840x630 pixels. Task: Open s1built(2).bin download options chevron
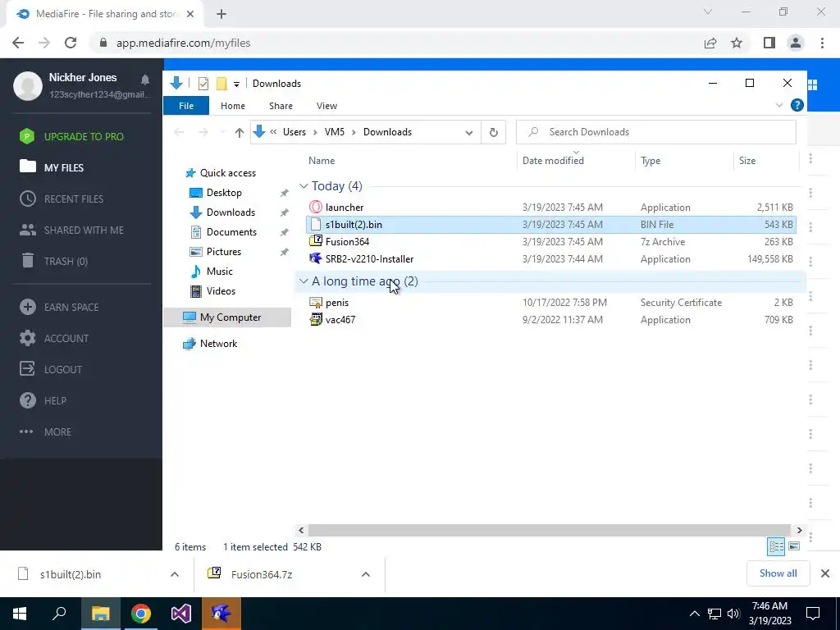click(x=174, y=574)
